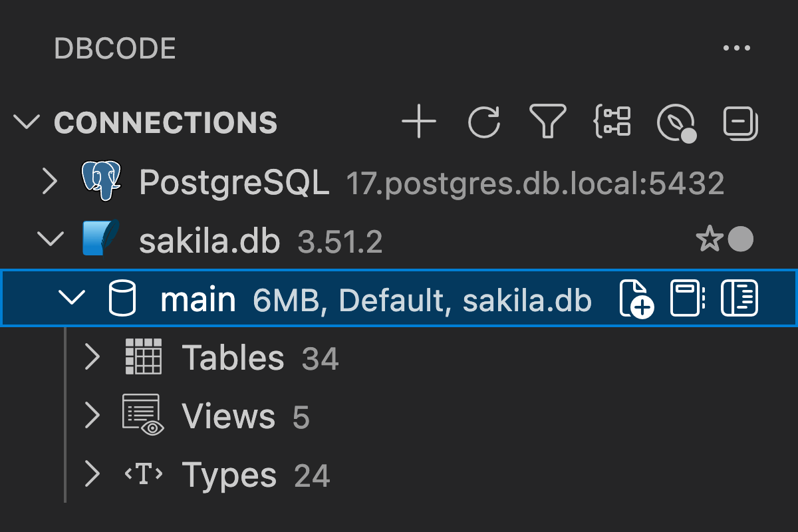Image resolution: width=798 pixels, height=532 pixels.
Task: Collapse the sakila.db connection
Action: click(x=50, y=240)
